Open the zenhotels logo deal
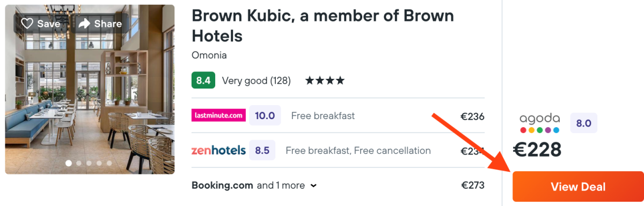644x206 pixels. tap(218, 150)
